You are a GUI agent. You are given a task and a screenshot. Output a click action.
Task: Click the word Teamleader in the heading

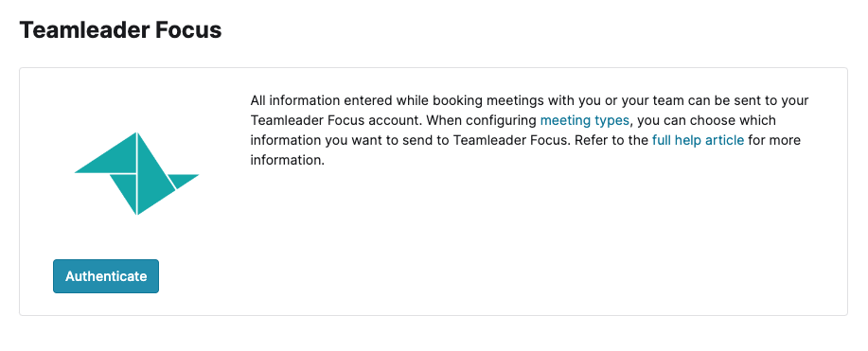coord(84,30)
